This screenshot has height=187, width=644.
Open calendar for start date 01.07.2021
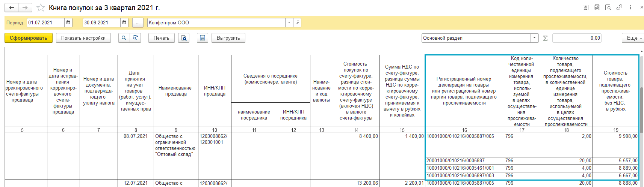tap(68, 22)
